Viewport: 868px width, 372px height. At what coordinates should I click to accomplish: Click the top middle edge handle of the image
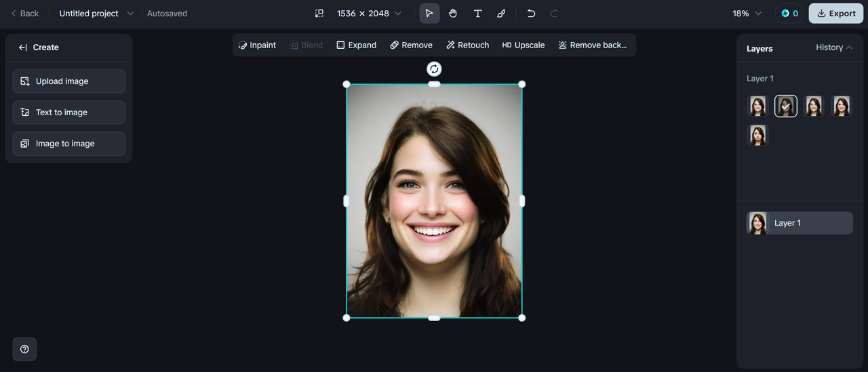pos(434,84)
